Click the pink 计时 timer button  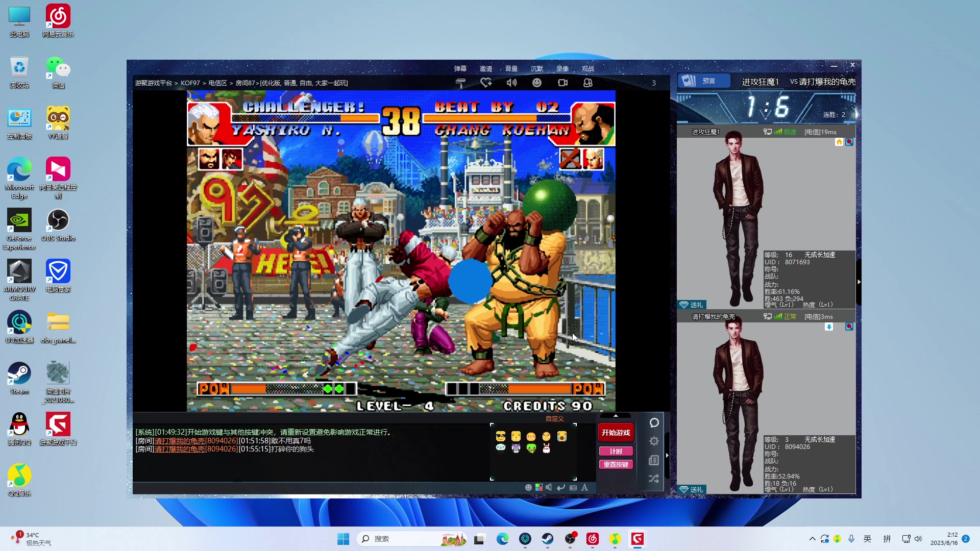pyautogui.click(x=616, y=452)
